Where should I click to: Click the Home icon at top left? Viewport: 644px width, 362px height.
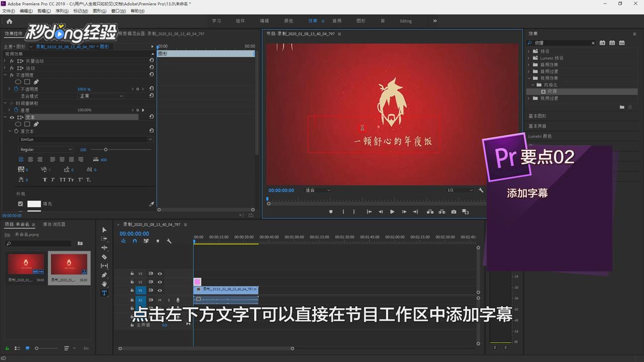tap(9, 21)
